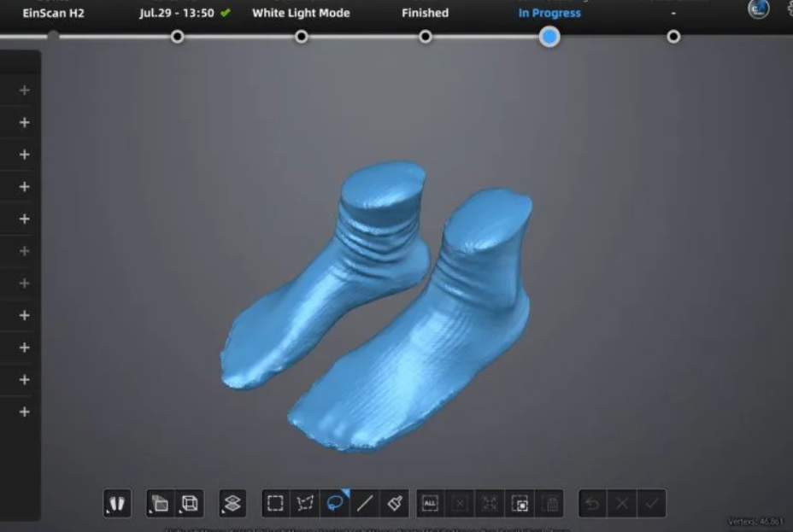Viewport: 793px width, 532px height.
Task: Click the Select ALL icon
Action: click(430, 503)
